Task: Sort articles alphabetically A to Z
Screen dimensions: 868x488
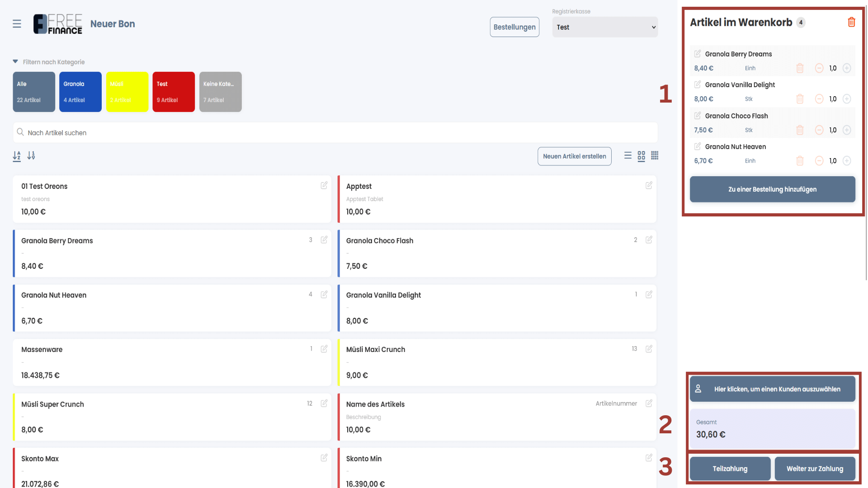Action: pos(17,156)
